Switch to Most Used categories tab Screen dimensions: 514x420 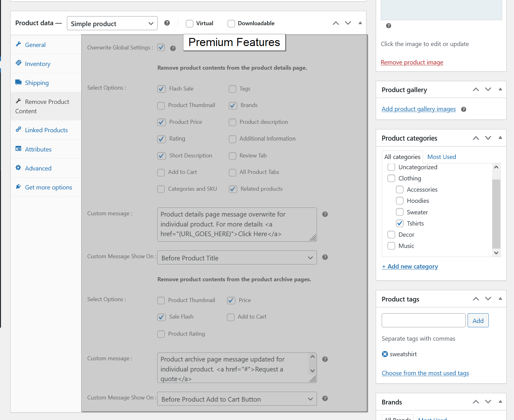coord(441,157)
